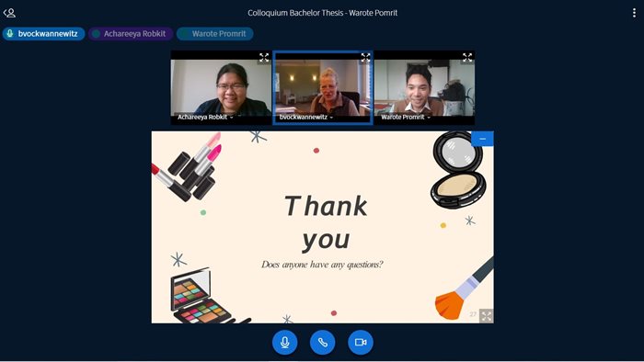Screen dimensions: 644x362
Task: Open dropdown beside Warote Promrit webcam name
Action: pos(429,118)
